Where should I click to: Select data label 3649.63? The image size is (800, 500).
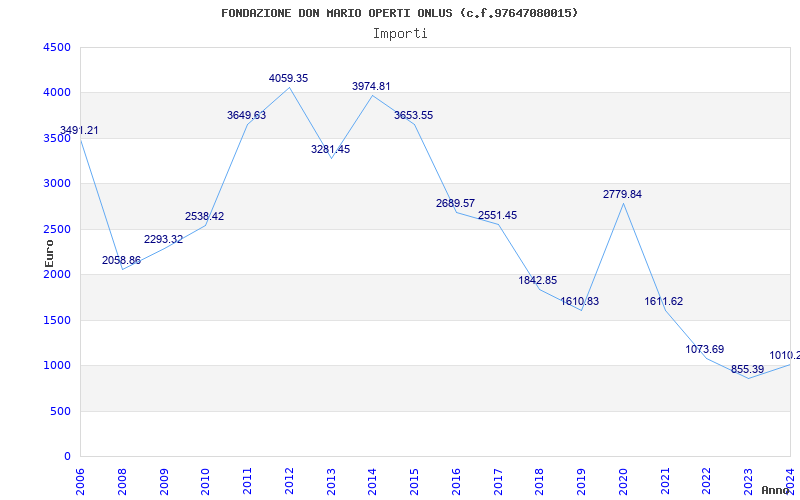pos(246,115)
